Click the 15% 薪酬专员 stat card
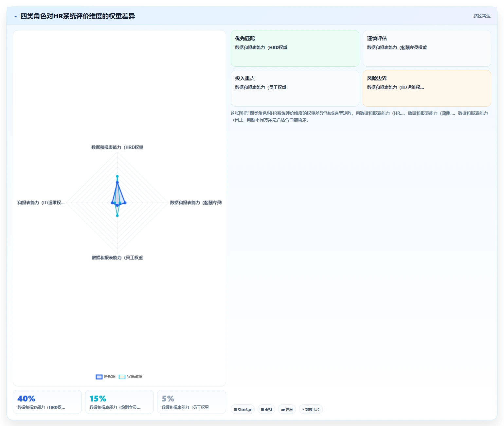This screenshot has height=426, width=504. [119, 402]
